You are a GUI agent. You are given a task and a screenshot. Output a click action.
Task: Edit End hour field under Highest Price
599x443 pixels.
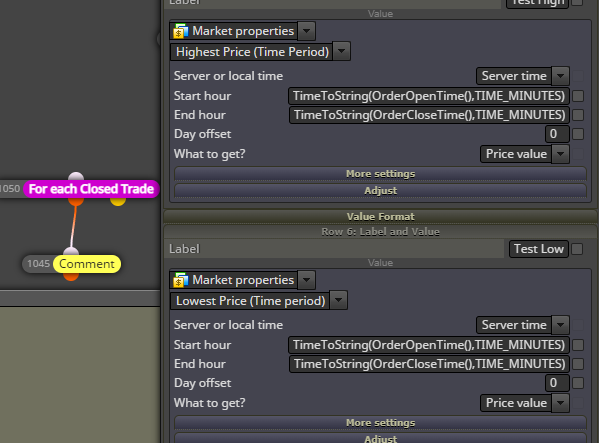(x=429, y=115)
